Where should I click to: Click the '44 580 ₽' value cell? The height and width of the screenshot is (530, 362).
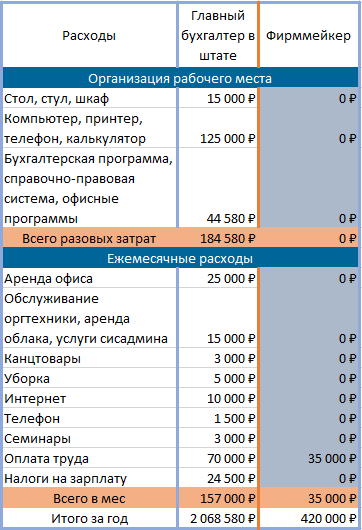(x=218, y=188)
